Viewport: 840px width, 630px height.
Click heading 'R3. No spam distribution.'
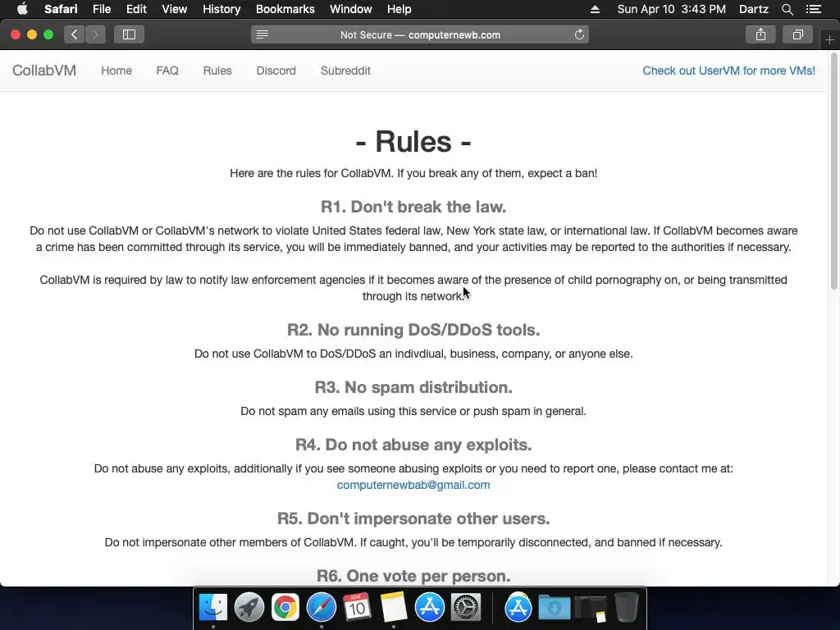pos(413,387)
